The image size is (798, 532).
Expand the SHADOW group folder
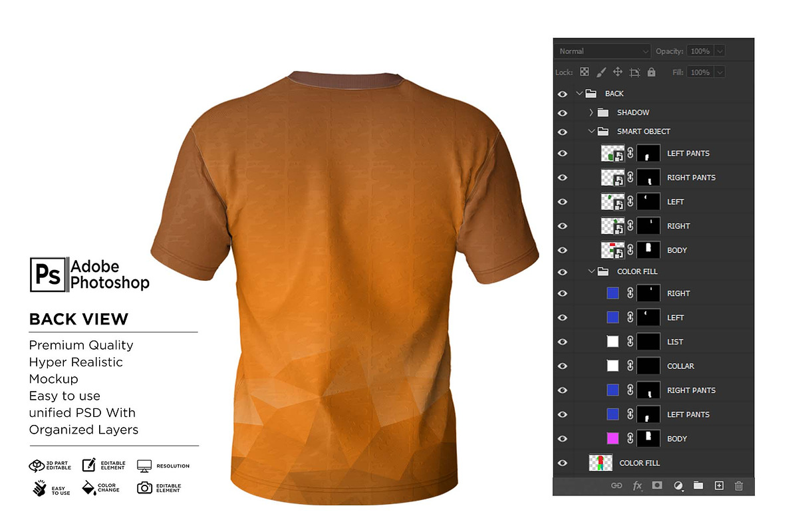click(591, 112)
